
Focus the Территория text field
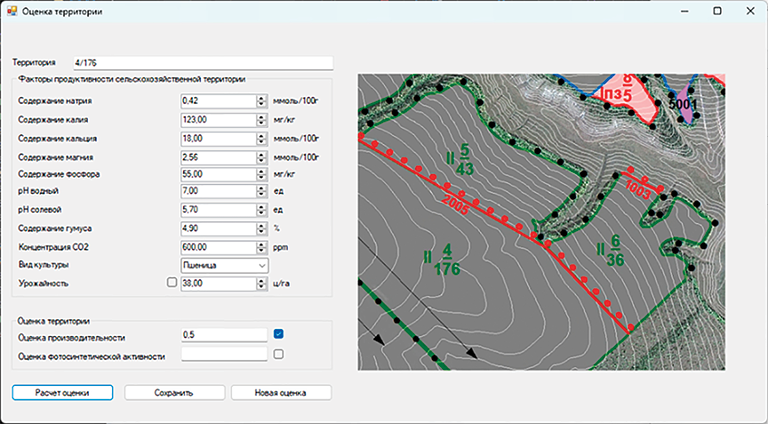(200, 63)
